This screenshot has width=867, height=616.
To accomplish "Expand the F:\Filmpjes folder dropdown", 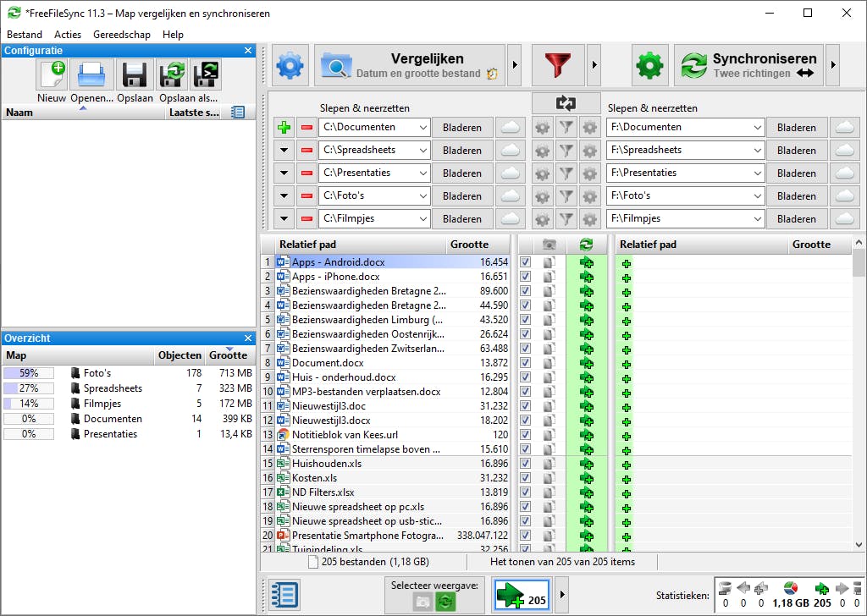I will (757, 219).
